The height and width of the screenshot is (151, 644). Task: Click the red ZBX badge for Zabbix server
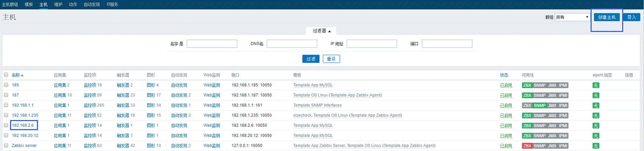coord(527,146)
